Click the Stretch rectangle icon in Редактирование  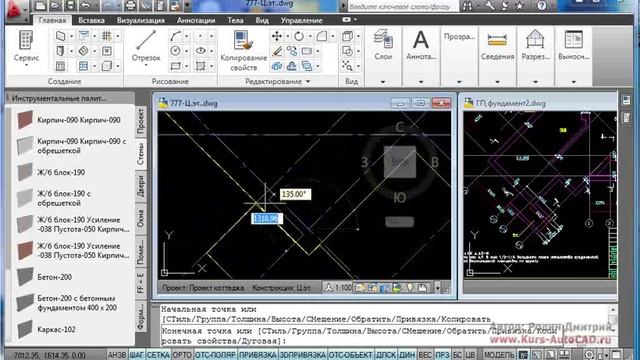(307, 51)
